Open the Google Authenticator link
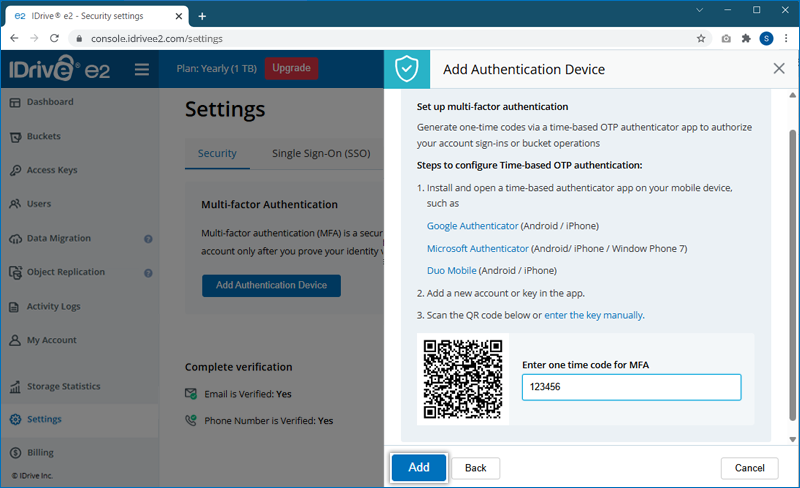This screenshot has height=488, width=800. [x=472, y=226]
